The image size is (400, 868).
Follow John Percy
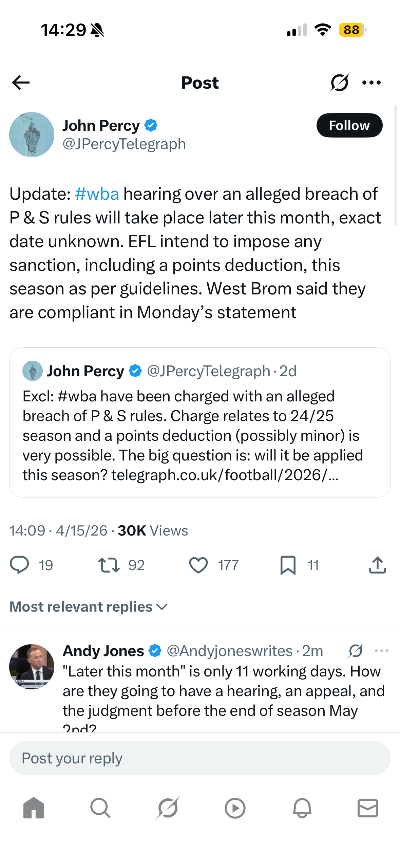pyautogui.click(x=349, y=125)
